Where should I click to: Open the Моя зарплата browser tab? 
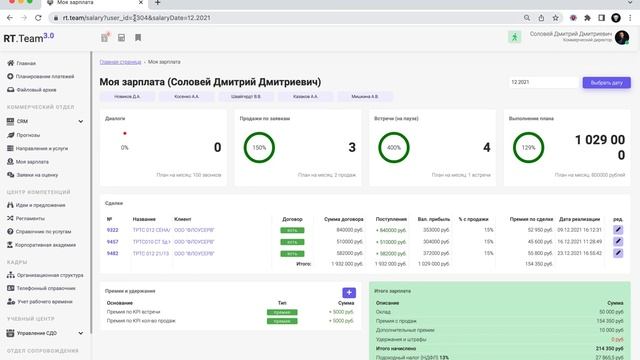(x=94, y=3)
